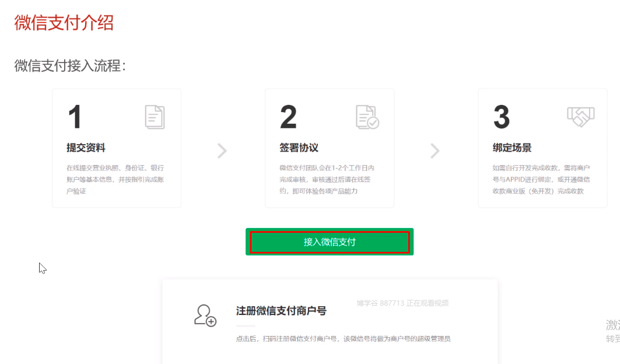Click the signed document icon in step 2
Image resolution: width=620 pixels, height=364 pixels.
click(367, 117)
